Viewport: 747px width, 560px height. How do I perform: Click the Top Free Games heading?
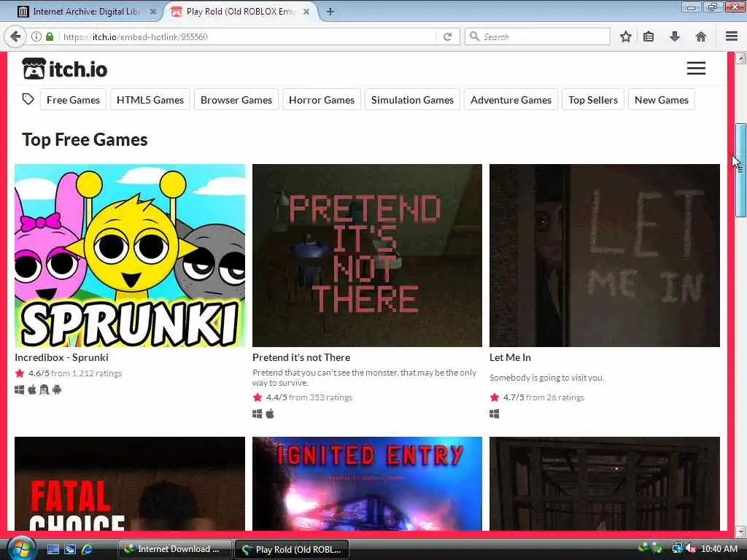coord(85,139)
